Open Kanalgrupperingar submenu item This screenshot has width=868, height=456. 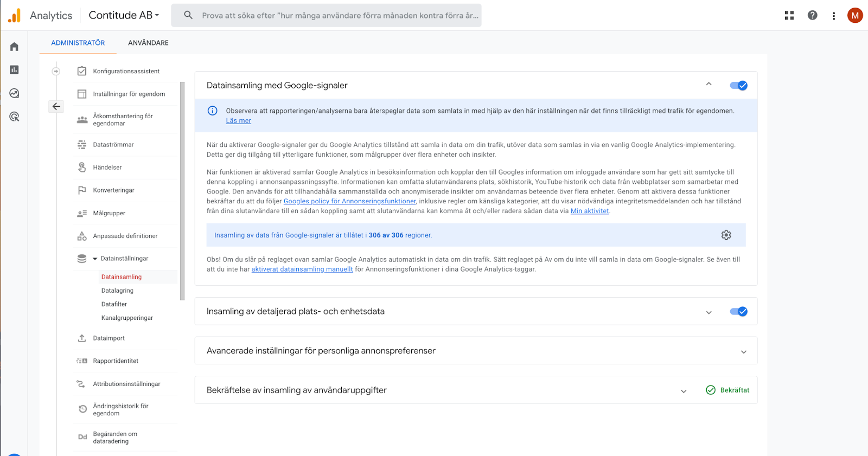[127, 318]
